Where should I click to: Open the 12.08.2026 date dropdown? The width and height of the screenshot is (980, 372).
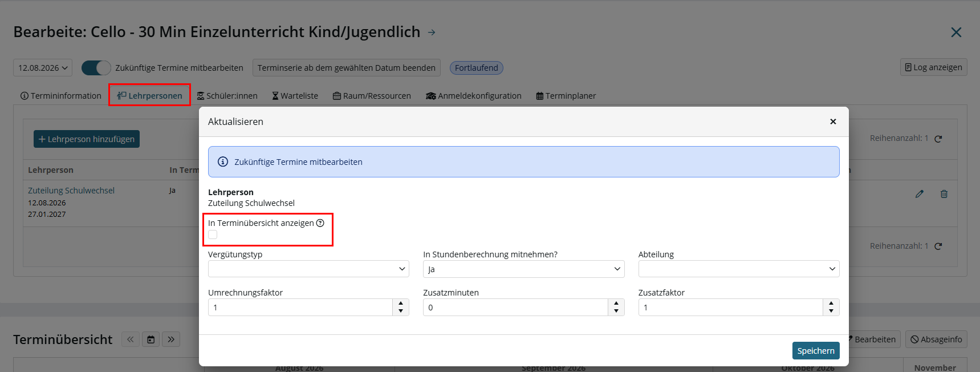pos(43,68)
